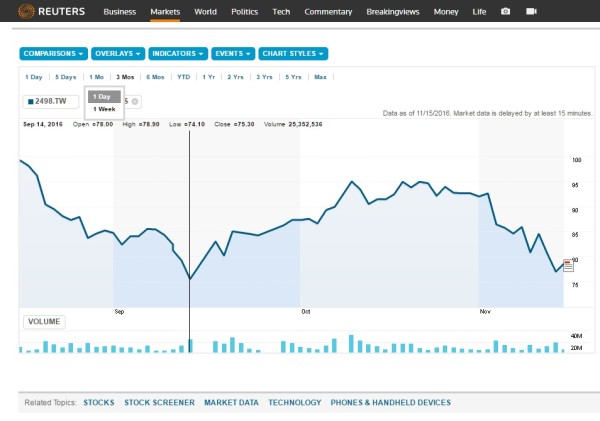600x421 pixels.
Task: Expand the Indicators dropdown
Action: (178, 54)
